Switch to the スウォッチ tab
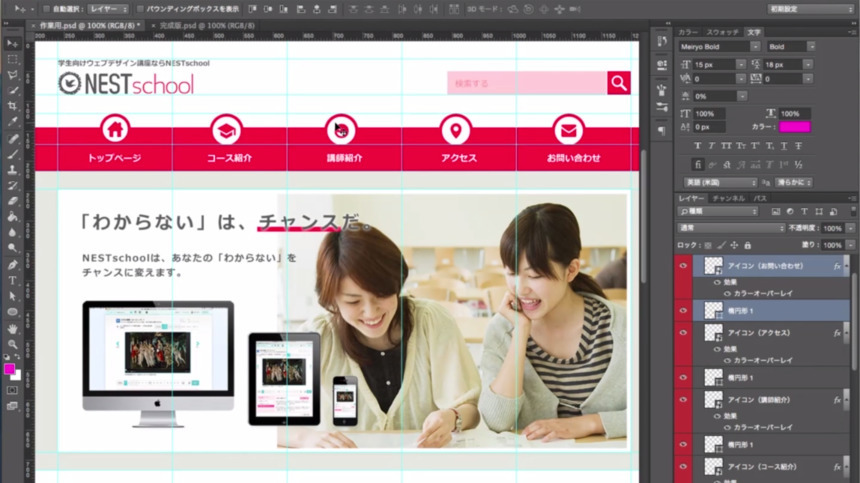Image resolution: width=860 pixels, height=483 pixels. tap(722, 32)
